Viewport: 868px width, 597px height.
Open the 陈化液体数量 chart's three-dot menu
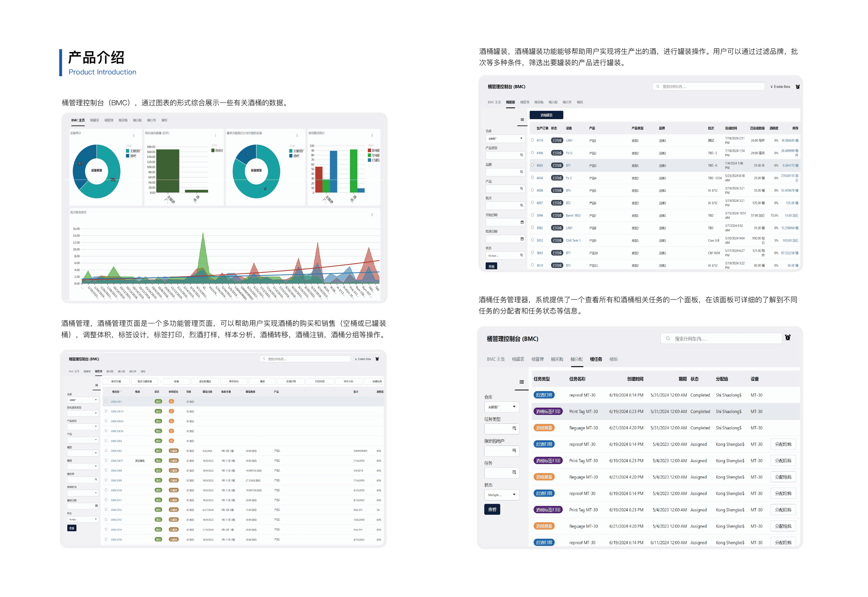pyautogui.click(x=215, y=135)
